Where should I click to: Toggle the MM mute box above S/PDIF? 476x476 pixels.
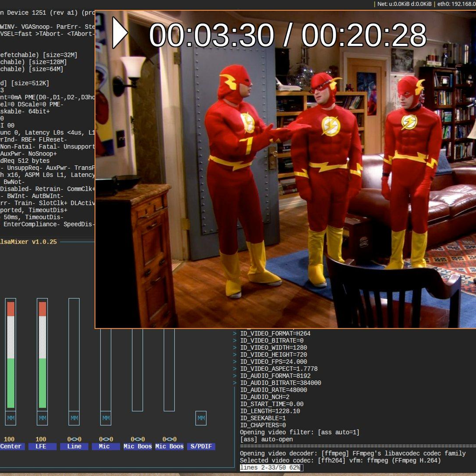pos(201,418)
